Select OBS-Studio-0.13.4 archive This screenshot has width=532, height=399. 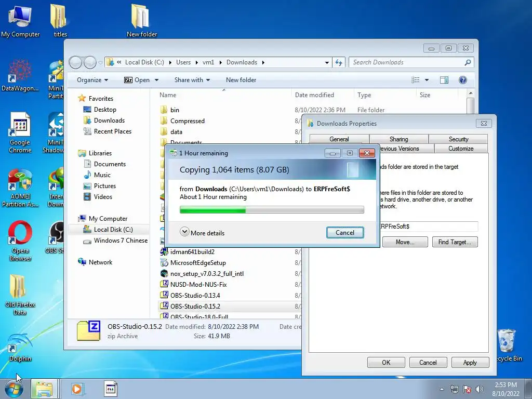195,296
